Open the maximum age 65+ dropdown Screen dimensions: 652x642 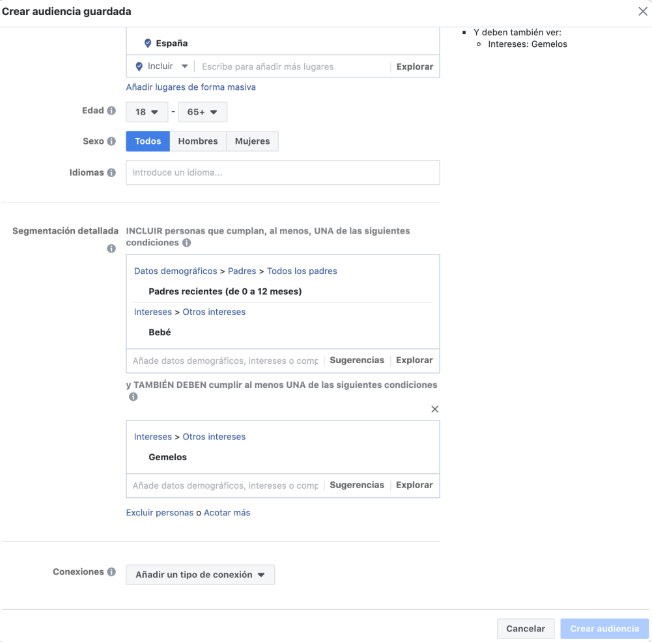(x=202, y=112)
